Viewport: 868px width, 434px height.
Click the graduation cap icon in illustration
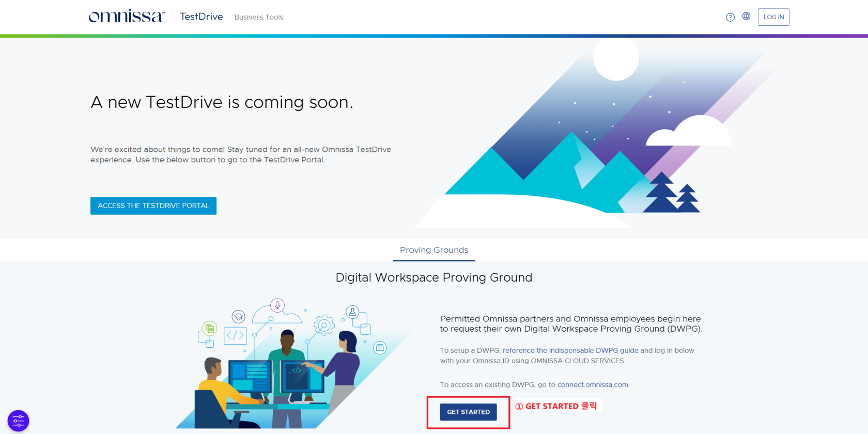point(238,316)
